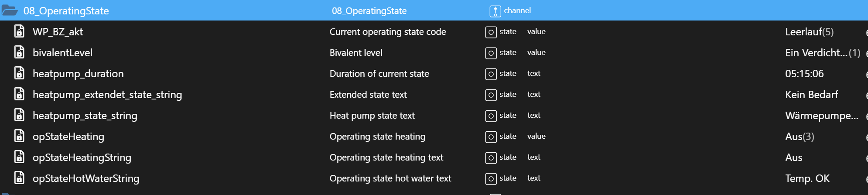Click the opStateHeating file icon
The image size is (868, 195).
tap(19, 136)
